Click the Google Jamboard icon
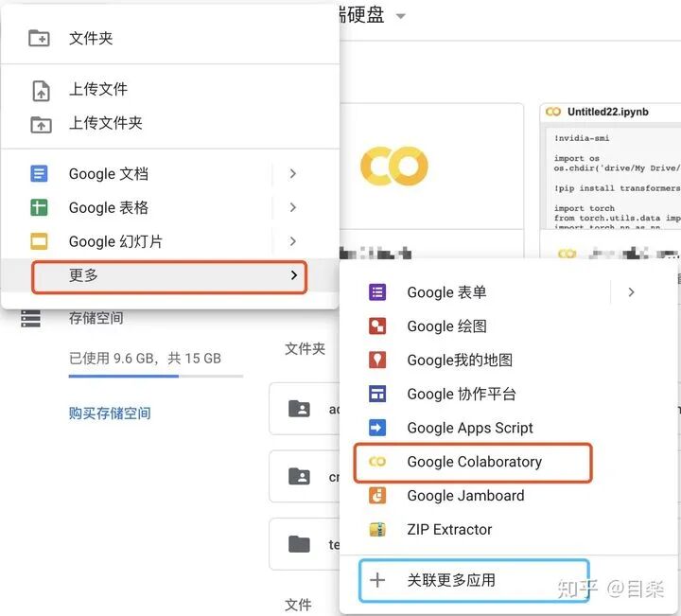The width and height of the screenshot is (681, 616). pos(377,496)
